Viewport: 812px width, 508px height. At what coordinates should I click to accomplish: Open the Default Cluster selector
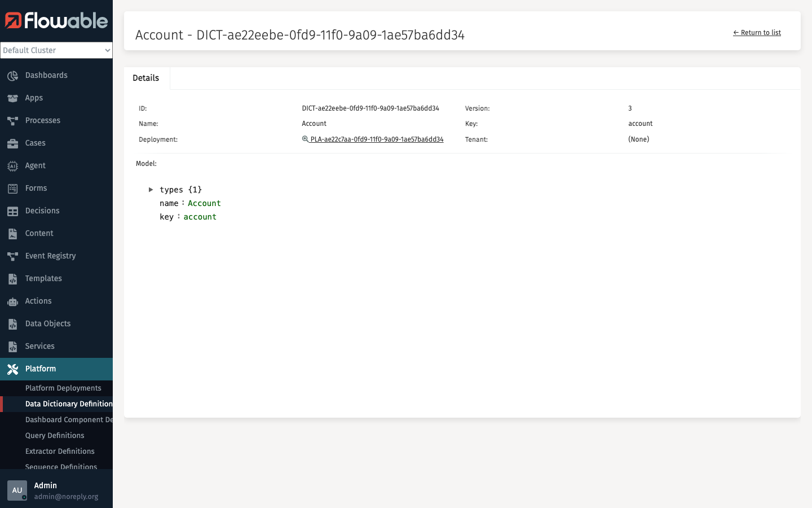click(56, 50)
